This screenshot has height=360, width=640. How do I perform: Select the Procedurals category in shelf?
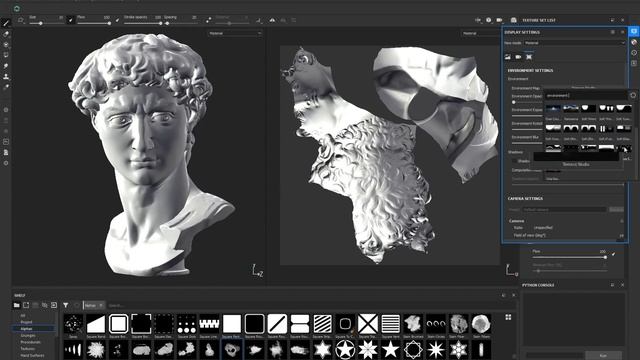30,342
